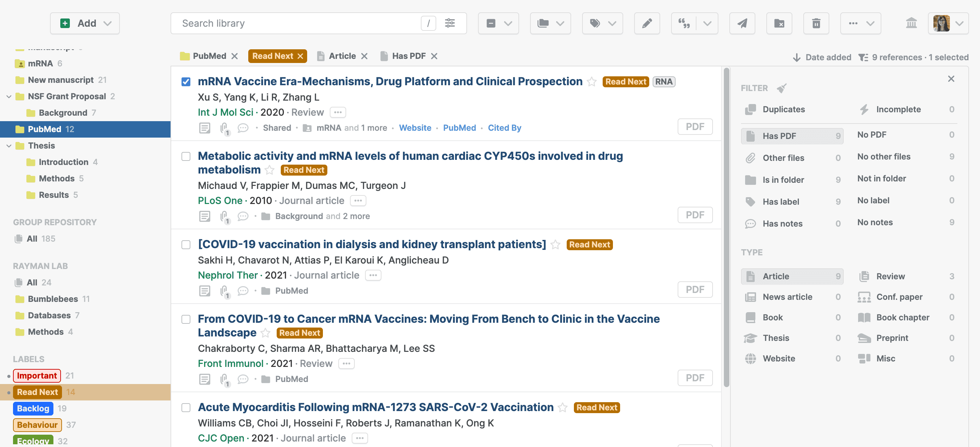Star the mRNA Vaccine Era article
The height and width of the screenshot is (447, 980).
pos(592,82)
